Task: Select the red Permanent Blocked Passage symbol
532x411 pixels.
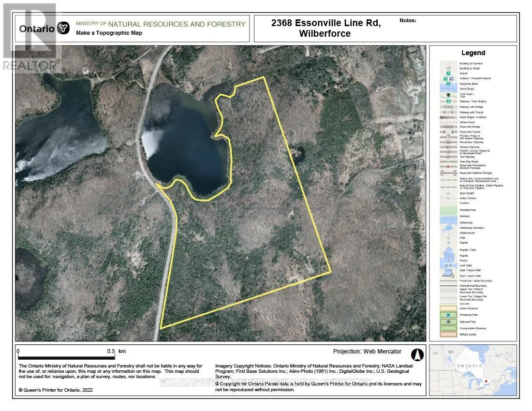Action: pos(448,166)
